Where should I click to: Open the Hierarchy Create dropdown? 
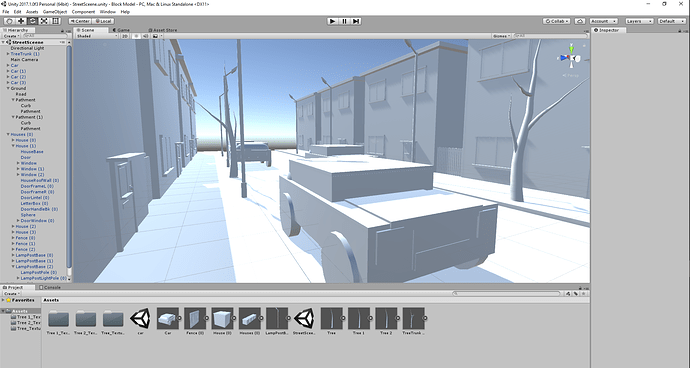click(x=11, y=36)
